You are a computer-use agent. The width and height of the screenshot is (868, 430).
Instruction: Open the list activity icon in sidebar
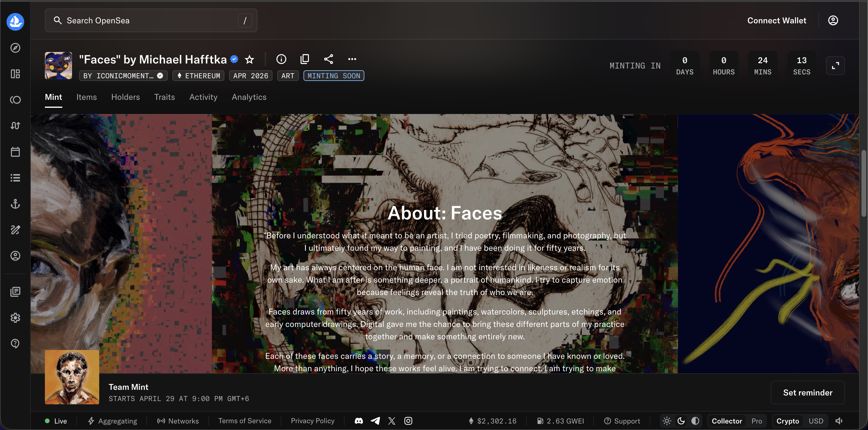(x=15, y=177)
